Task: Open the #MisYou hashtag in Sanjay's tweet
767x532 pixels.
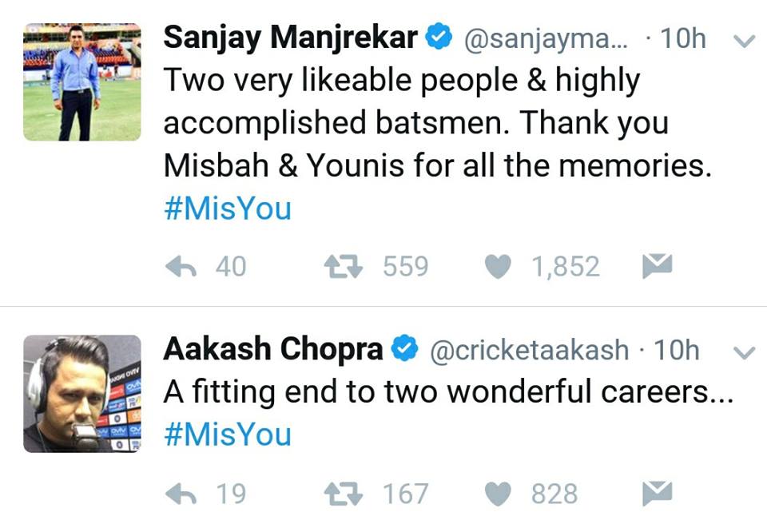Action: [227, 208]
